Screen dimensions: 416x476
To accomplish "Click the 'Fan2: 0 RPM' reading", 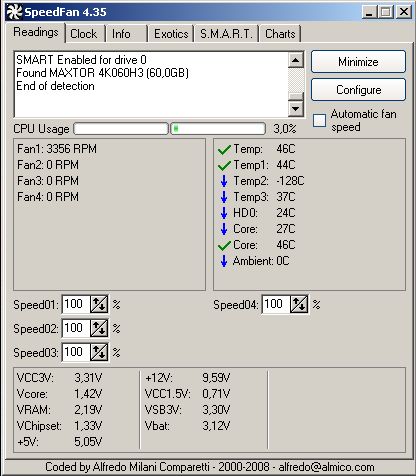I will coord(48,165).
